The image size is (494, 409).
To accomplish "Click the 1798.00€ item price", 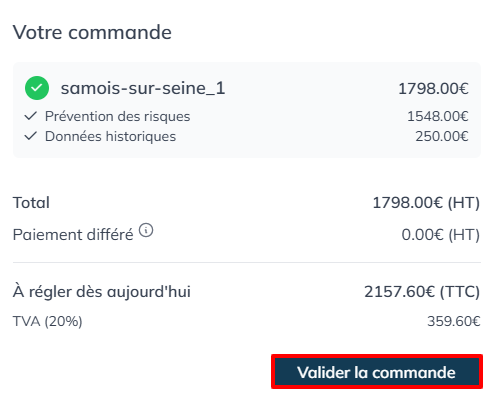I will tap(433, 89).
